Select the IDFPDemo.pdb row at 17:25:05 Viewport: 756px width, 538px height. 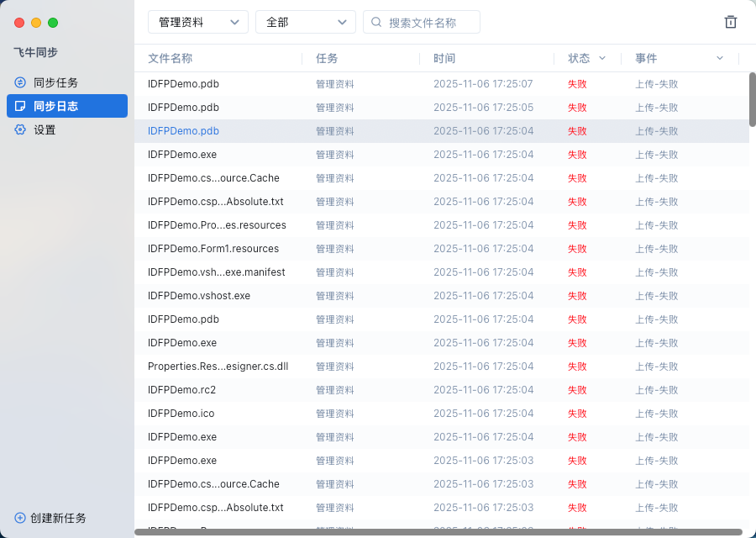pos(442,107)
